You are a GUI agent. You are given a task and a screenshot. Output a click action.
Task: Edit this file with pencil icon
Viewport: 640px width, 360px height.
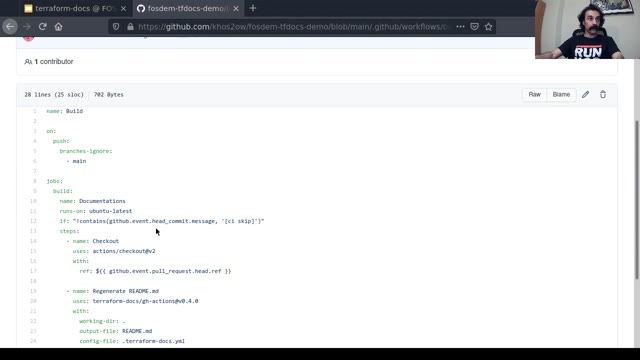tap(585, 94)
